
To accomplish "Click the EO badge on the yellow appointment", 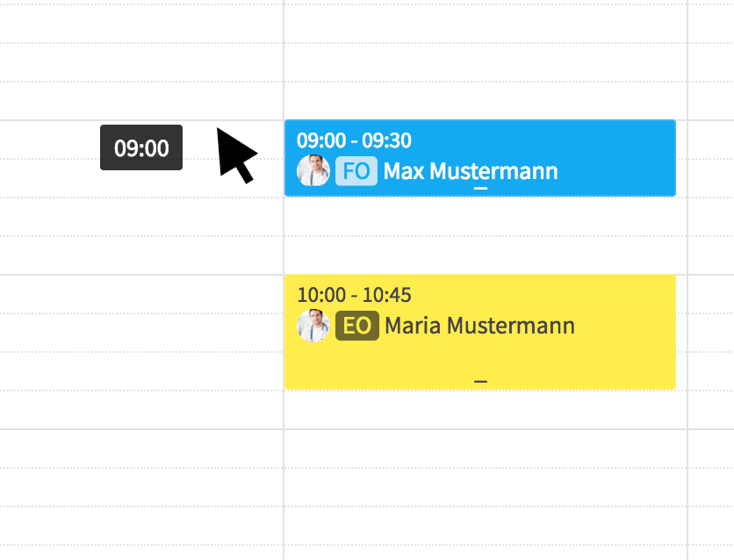I will [357, 326].
